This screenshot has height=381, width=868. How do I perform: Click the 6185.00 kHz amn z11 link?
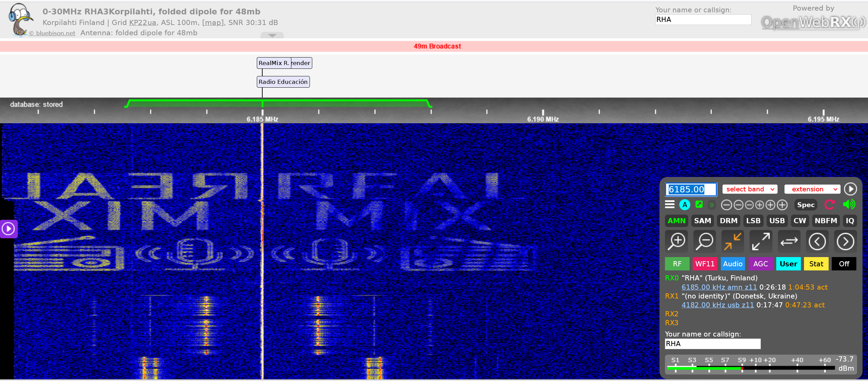coord(719,287)
